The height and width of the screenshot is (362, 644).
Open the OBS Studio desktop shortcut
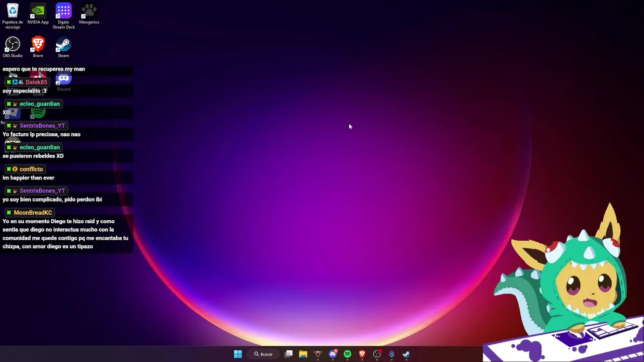point(13,47)
